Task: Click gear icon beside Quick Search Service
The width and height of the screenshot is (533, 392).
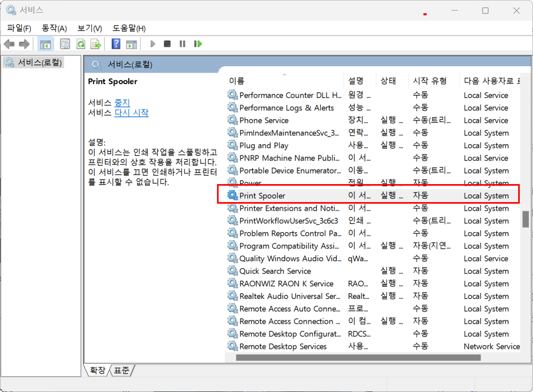Action: tap(232, 271)
